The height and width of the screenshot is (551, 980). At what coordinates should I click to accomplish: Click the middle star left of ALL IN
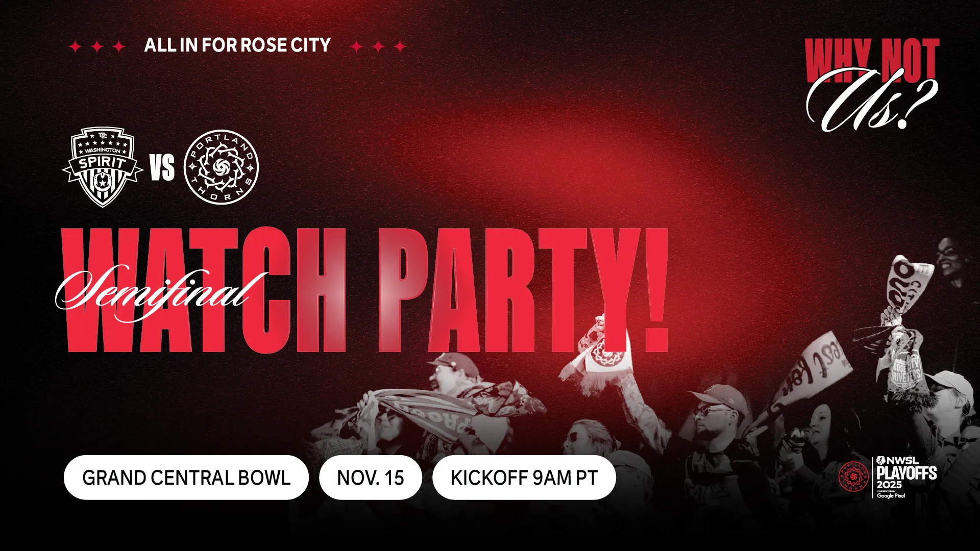pyautogui.click(x=97, y=46)
